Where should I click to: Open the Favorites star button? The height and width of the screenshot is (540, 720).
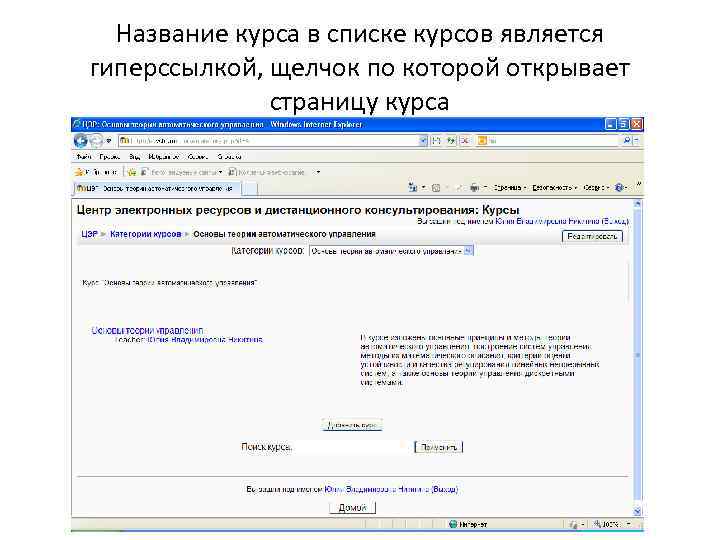point(96,172)
